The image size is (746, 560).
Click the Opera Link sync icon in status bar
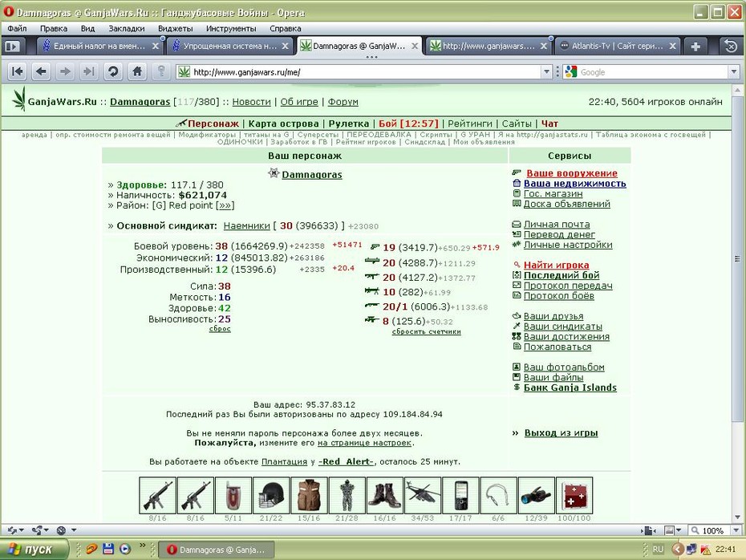[x=12, y=530]
